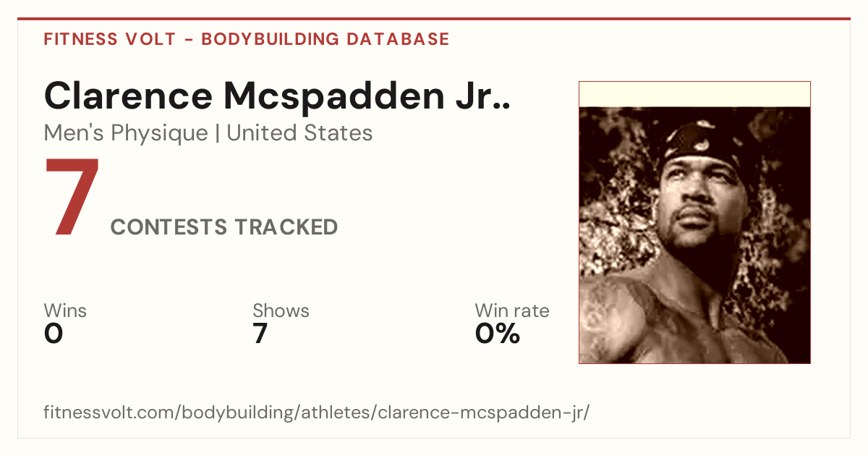Click the red line atop the card
The width and height of the screenshot is (868, 456).
pyautogui.click(x=434, y=19)
